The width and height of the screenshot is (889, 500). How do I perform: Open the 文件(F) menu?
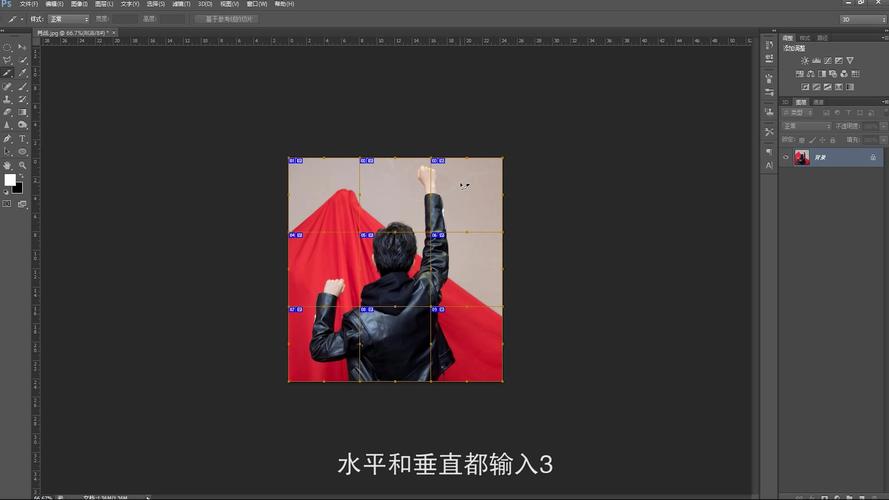pyautogui.click(x=29, y=4)
